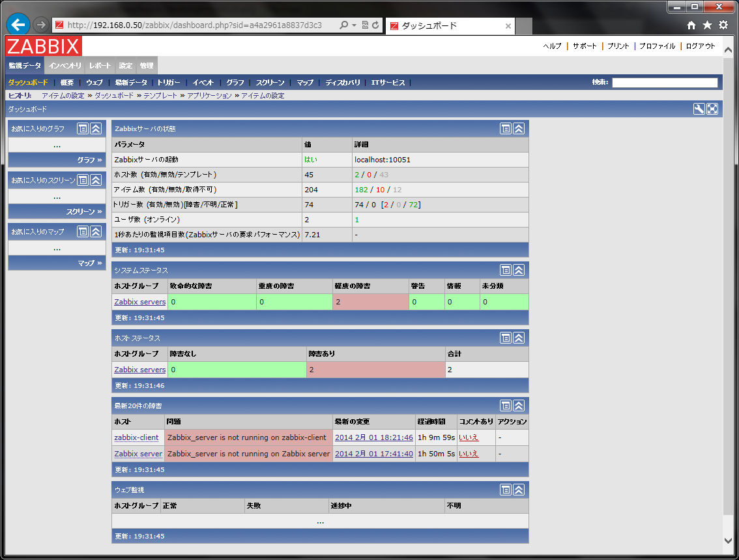Open the zabbix-client host link
Screen dimensions: 739x560
point(136,437)
